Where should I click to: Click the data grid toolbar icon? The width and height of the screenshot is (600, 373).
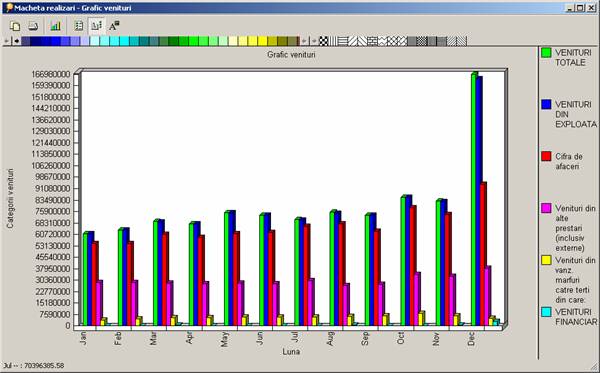pos(79,26)
